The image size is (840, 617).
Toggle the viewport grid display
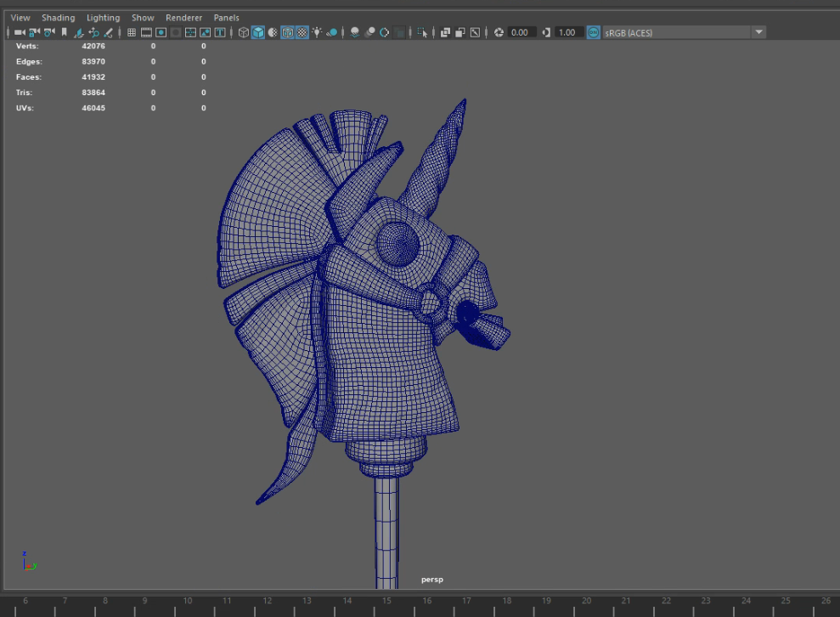(132, 32)
